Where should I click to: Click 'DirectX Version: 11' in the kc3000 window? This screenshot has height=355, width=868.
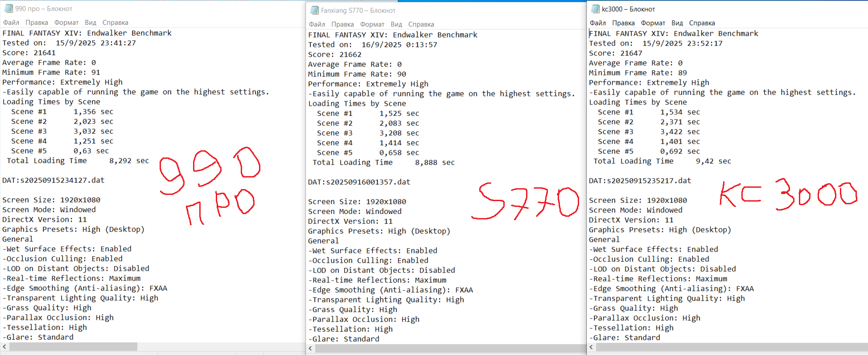631,220
